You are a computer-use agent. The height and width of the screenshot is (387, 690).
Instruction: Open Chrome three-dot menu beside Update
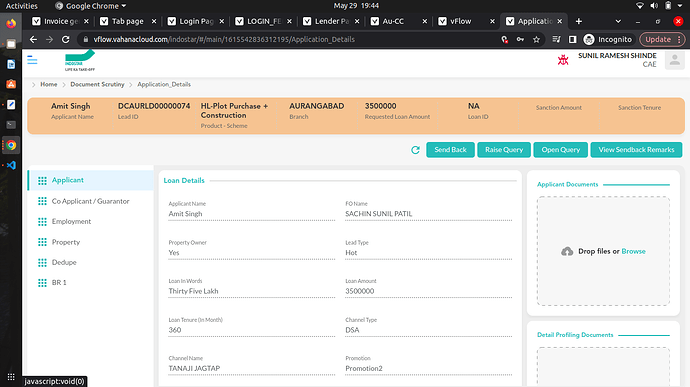point(679,40)
